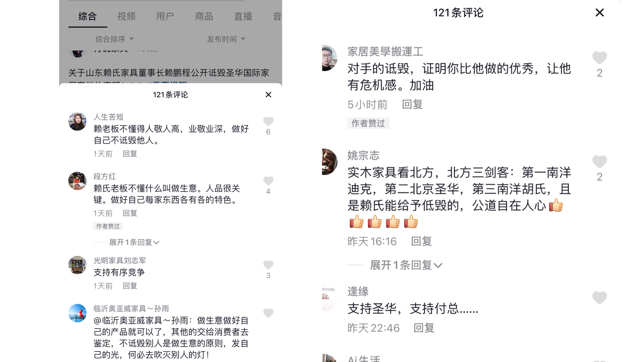Screen dimensions: 644x362
Task: Open 家居美學搬運工's avatar profile
Action: coord(329,58)
